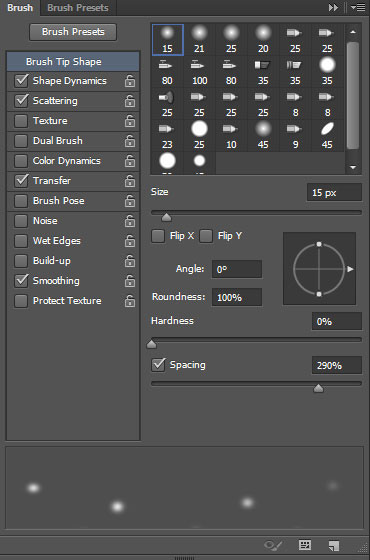The image size is (370, 560).
Task: Click the angle and roundness circle widget
Action: click(319, 269)
